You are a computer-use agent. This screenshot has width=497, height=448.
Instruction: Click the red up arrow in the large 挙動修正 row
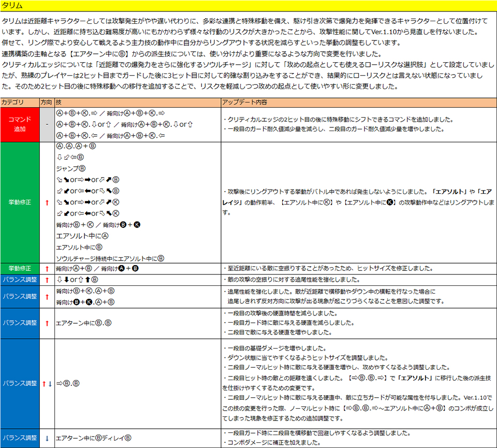(47, 203)
